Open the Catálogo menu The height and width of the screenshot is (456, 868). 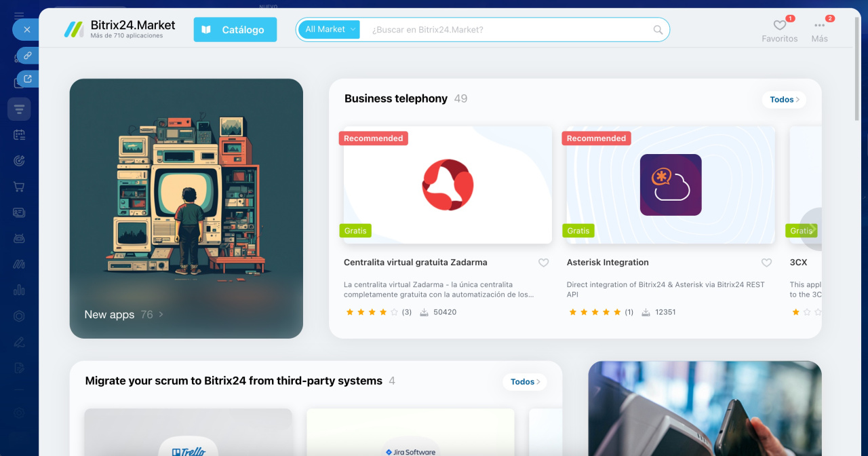[x=235, y=30]
